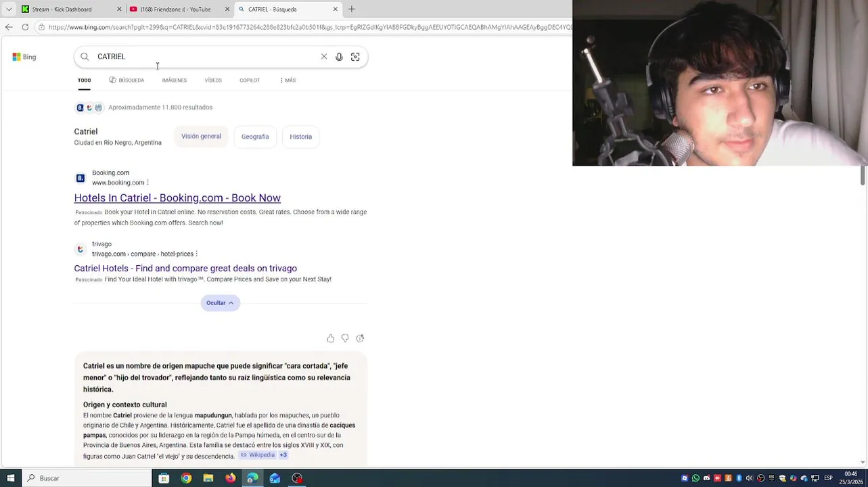868x487 pixels.
Task: Click the Geografía chip
Action: point(255,137)
